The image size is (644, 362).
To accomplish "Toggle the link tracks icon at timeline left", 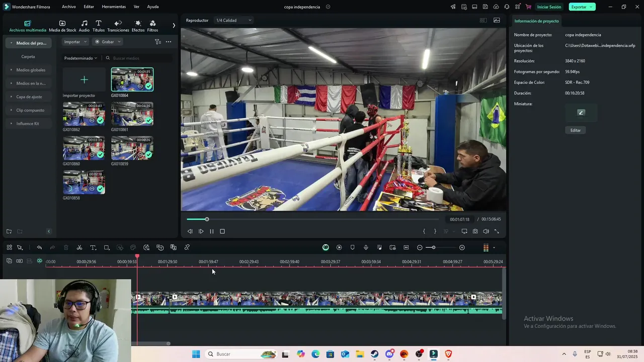I will click(19, 261).
